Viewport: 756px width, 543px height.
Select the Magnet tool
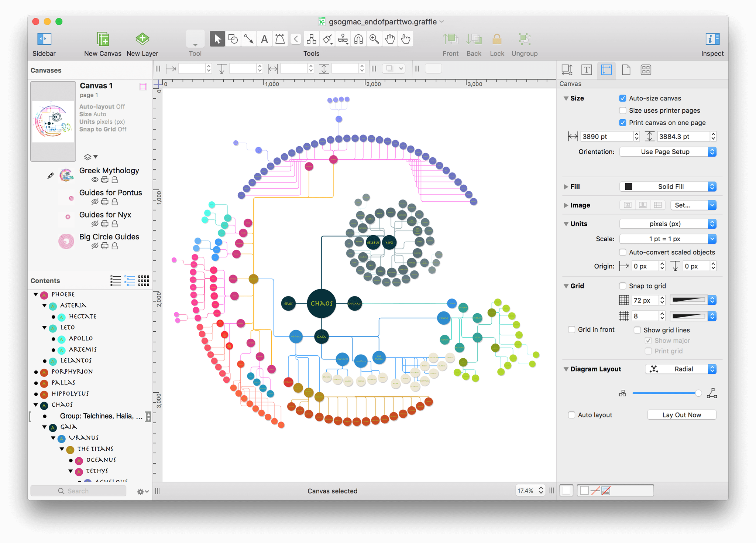click(358, 39)
